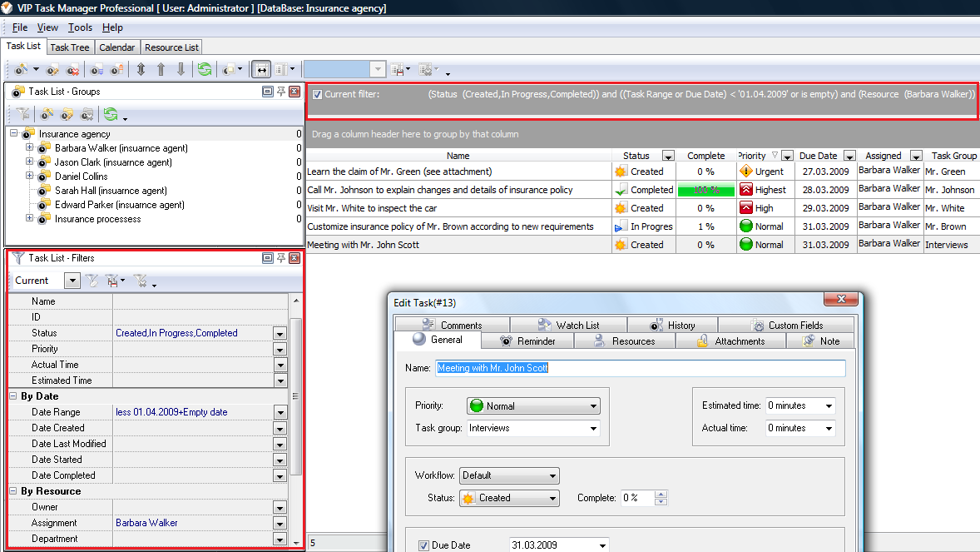The width and height of the screenshot is (980, 552).
Task: Expand the Barbara Walker group node
Action: click(x=29, y=147)
